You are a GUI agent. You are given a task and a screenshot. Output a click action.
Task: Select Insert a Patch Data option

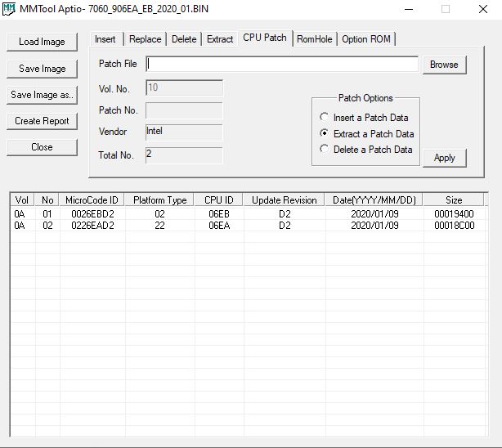pos(365,118)
